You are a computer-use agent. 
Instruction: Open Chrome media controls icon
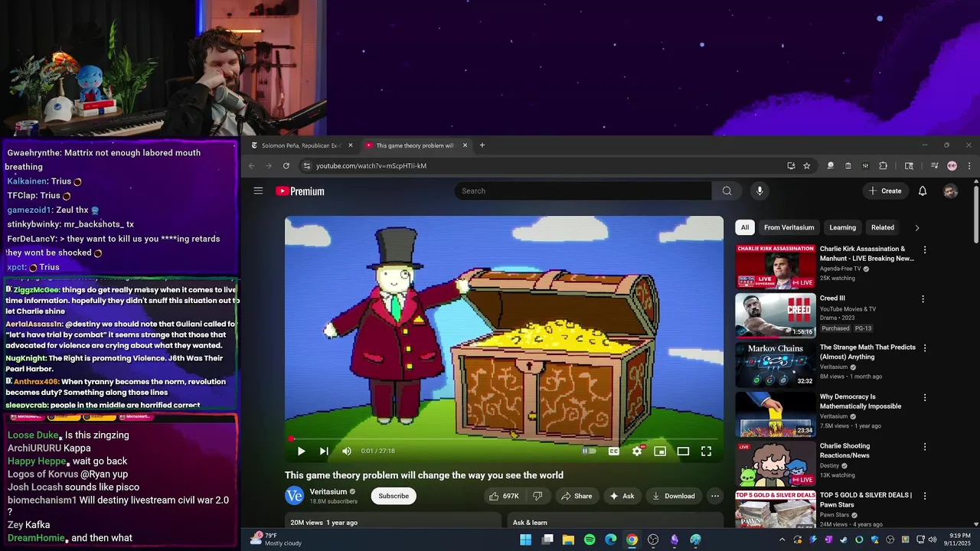[934, 165]
